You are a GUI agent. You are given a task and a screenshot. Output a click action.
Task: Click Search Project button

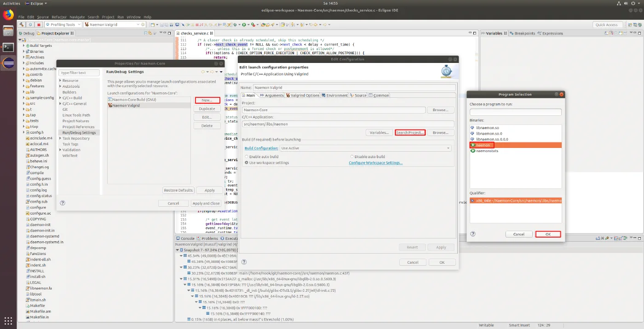pyautogui.click(x=410, y=132)
